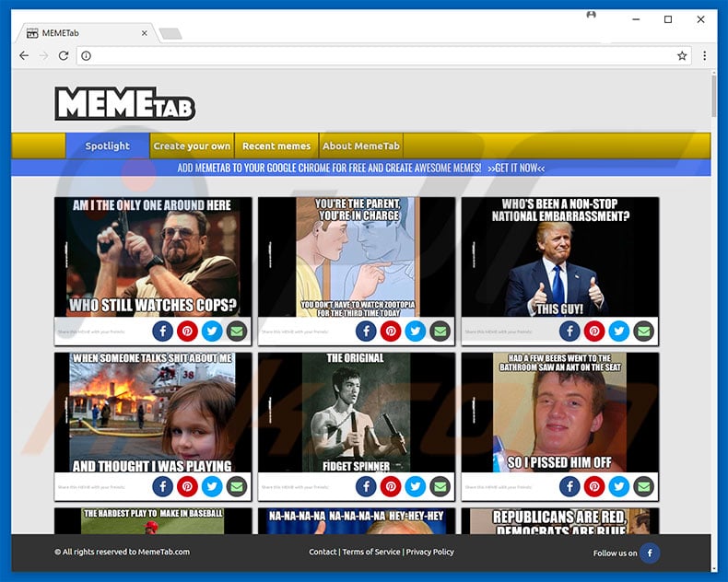Image resolution: width=728 pixels, height=582 pixels.
Task: Share the Fidget Spinner meme on Facebook
Action: [367, 486]
